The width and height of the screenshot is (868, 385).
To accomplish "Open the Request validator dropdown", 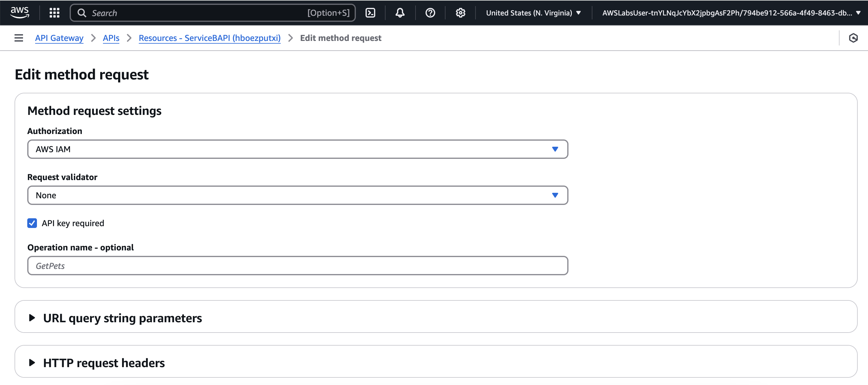I will pos(297,195).
